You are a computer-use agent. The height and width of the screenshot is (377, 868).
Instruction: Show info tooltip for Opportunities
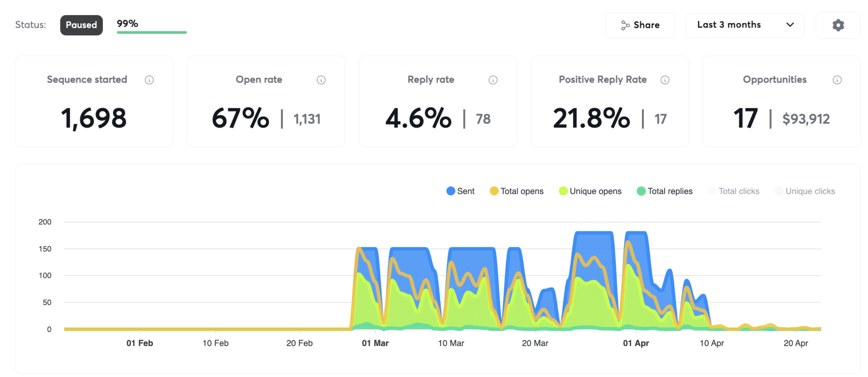tap(837, 80)
